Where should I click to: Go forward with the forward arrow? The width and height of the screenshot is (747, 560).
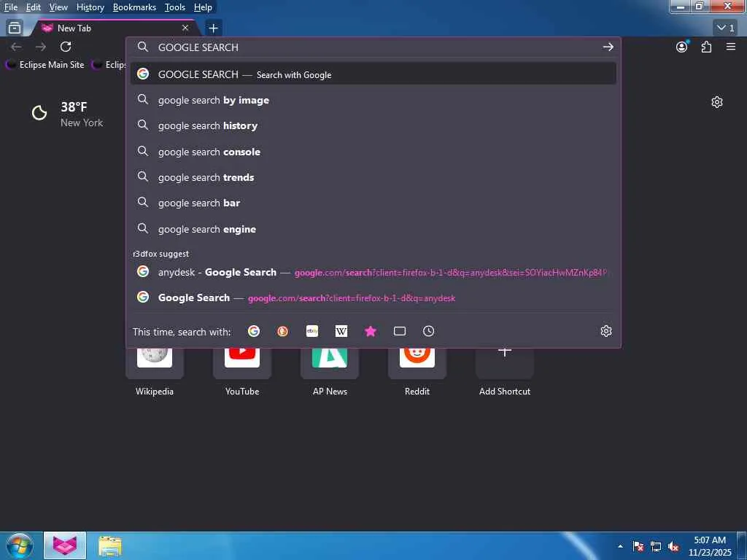[41, 47]
